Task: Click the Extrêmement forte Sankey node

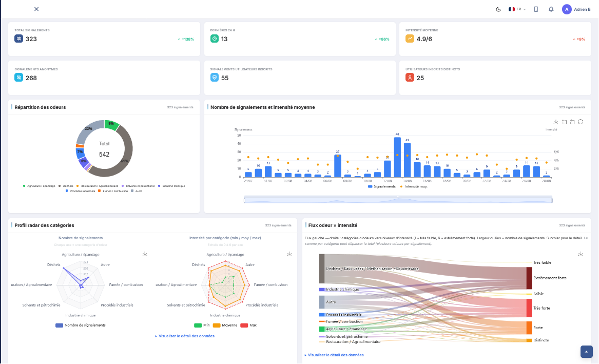Action: 529,278
